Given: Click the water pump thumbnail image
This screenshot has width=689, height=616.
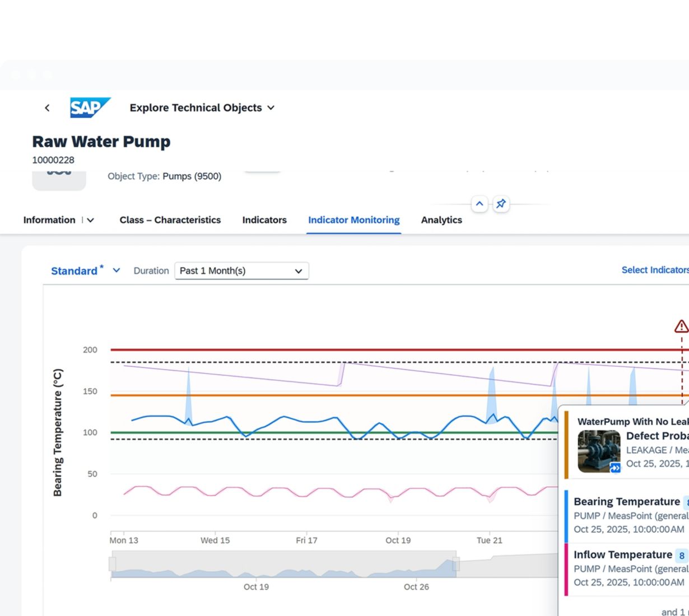Looking at the screenshot, I should click(x=598, y=450).
